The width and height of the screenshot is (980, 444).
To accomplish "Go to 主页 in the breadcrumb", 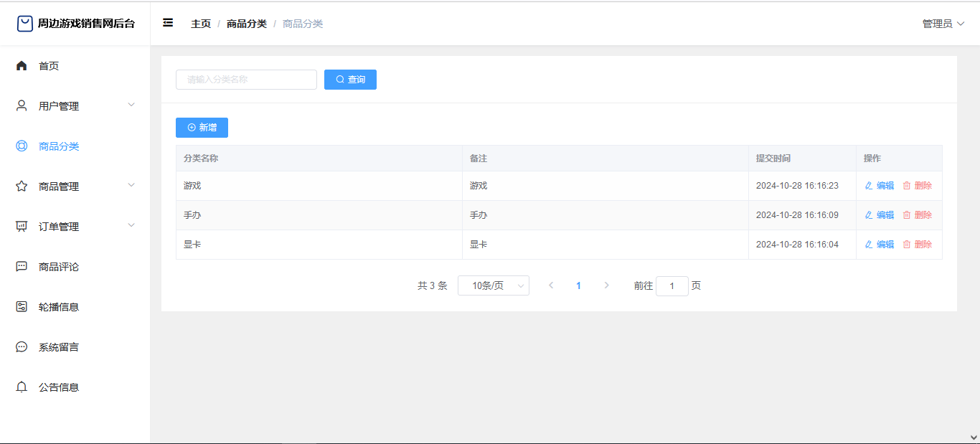I will pyautogui.click(x=201, y=24).
